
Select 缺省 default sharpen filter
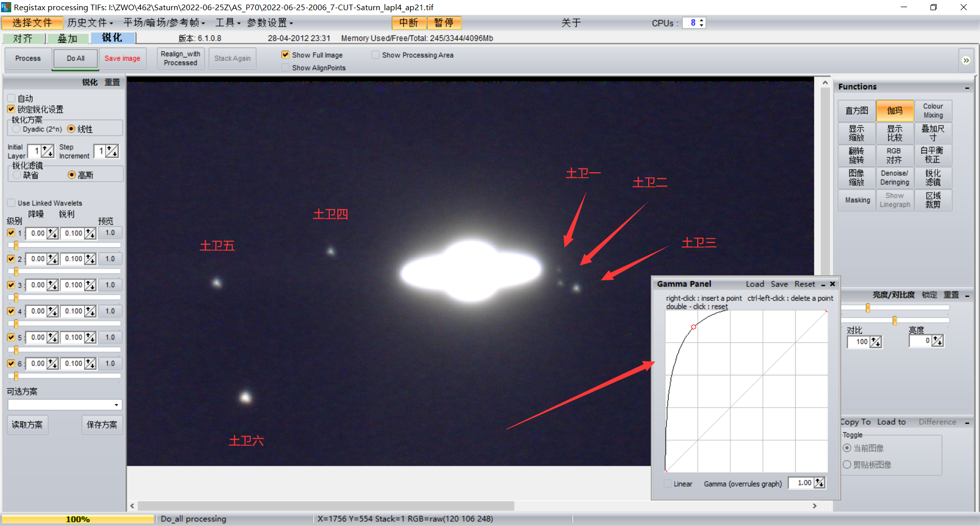17,175
